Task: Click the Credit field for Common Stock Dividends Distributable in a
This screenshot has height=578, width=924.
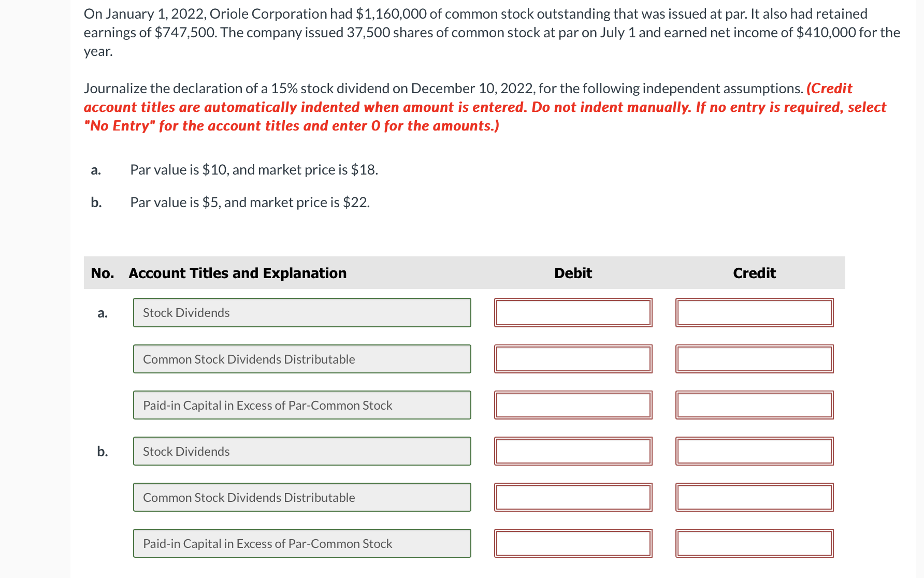Action: click(x=754, y=359)
